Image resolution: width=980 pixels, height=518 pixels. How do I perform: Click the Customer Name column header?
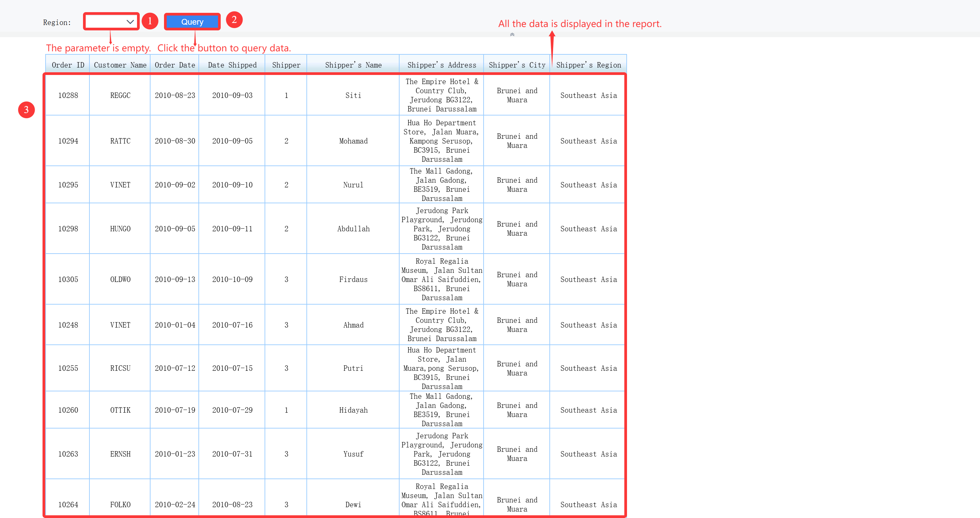coord(120,65)
